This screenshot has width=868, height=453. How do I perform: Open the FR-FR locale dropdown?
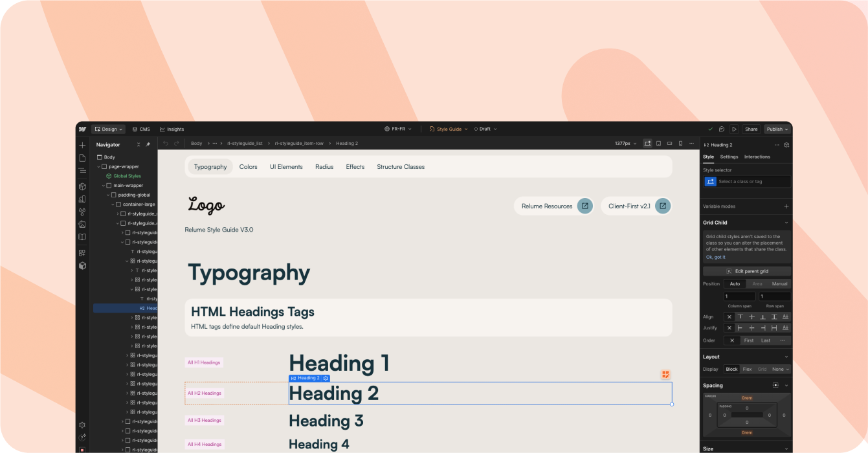[x=398, y=129]
